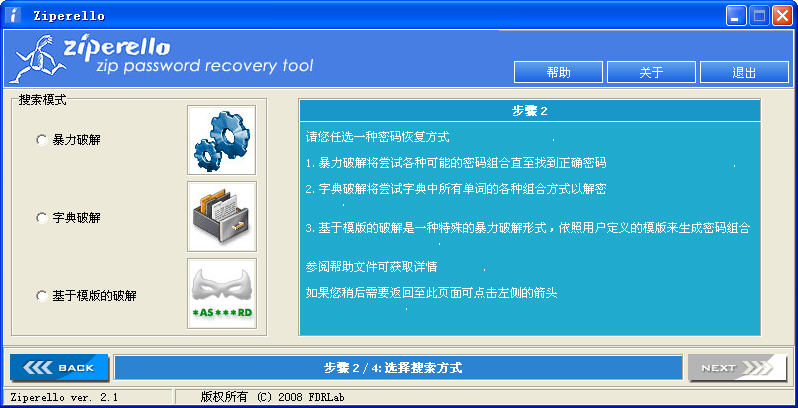Viewport: 798px width, 408px height.
Task: Click the blue gears brute-force icon
Action: pos(222,140)
